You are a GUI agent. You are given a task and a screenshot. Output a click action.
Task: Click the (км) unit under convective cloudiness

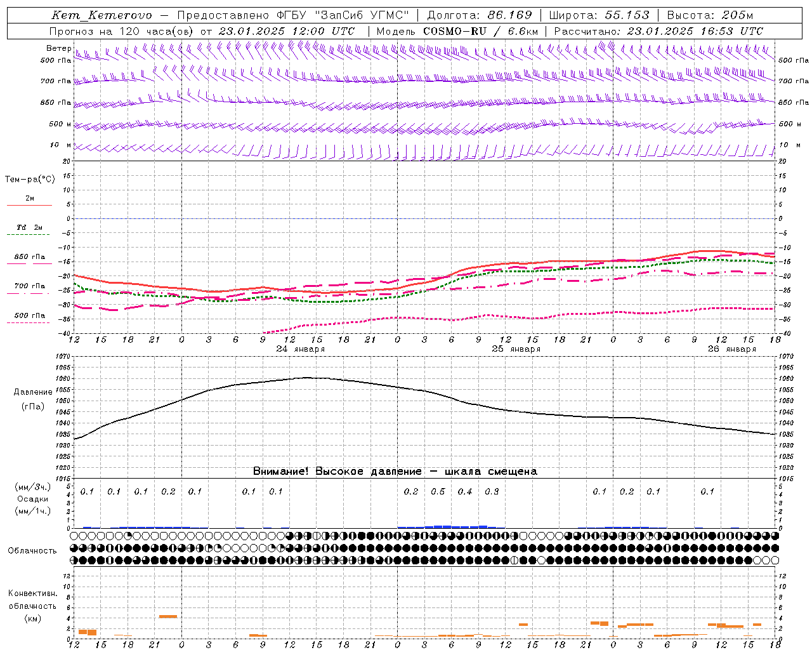(32, 618)
